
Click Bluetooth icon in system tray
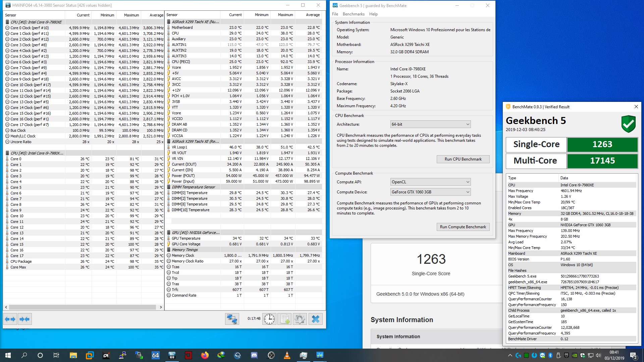pyautogui.click(x=550, y=355)
